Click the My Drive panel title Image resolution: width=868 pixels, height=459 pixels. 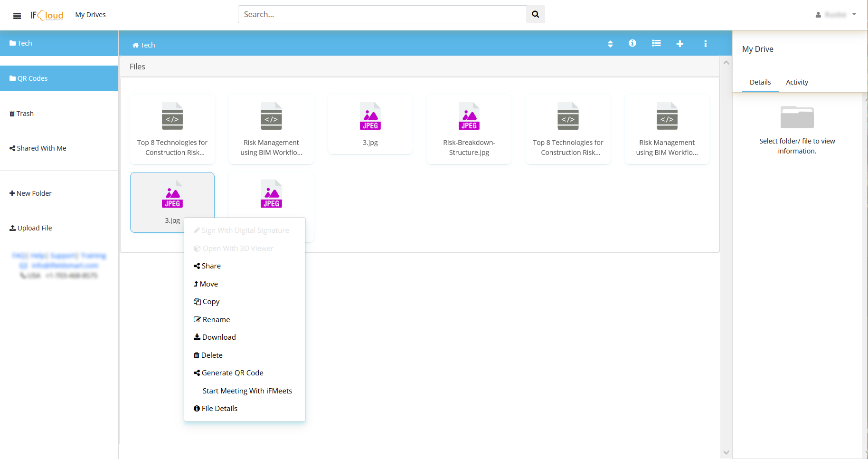(758, 49)
